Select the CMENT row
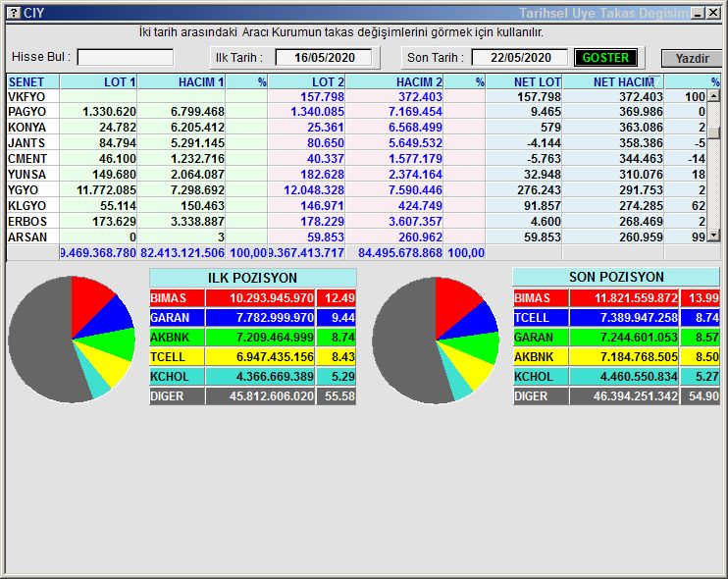The image size is (728, 579). [x=356, y=159]
